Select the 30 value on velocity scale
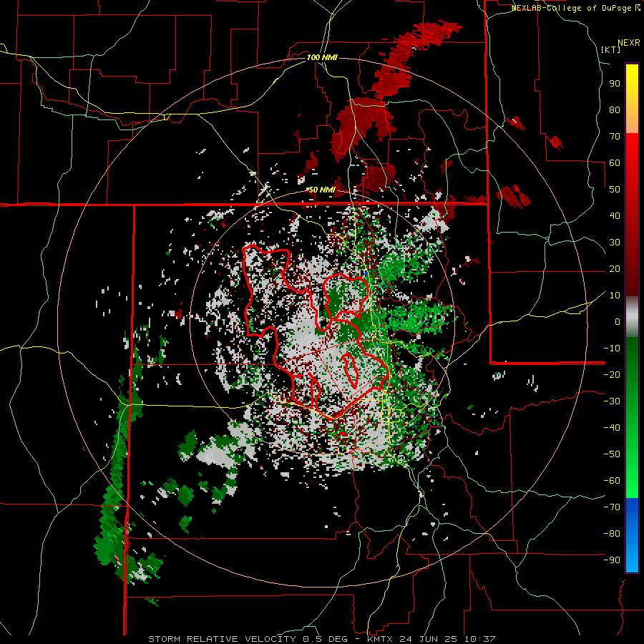This screenshot has width=644, height=644. click(615, 243)
